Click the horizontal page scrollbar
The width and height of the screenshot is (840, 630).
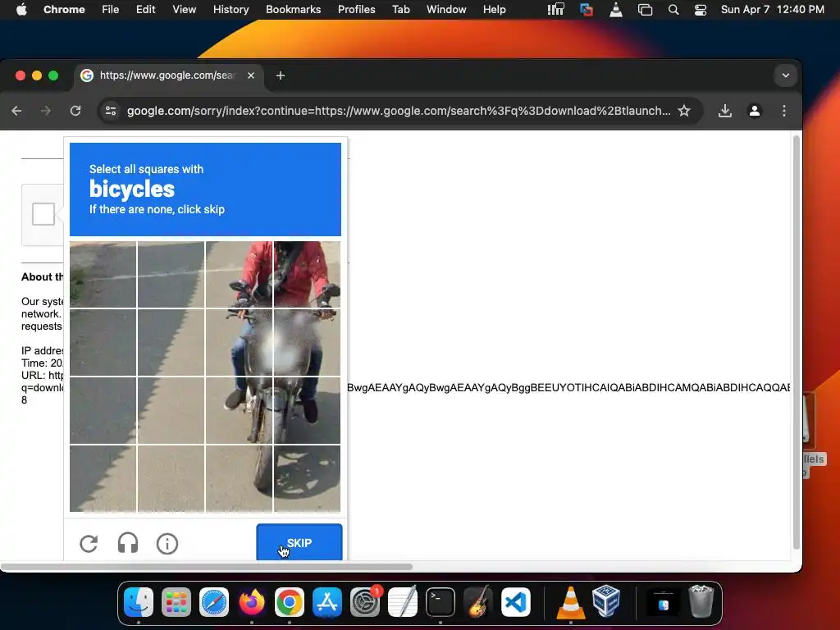207,566
